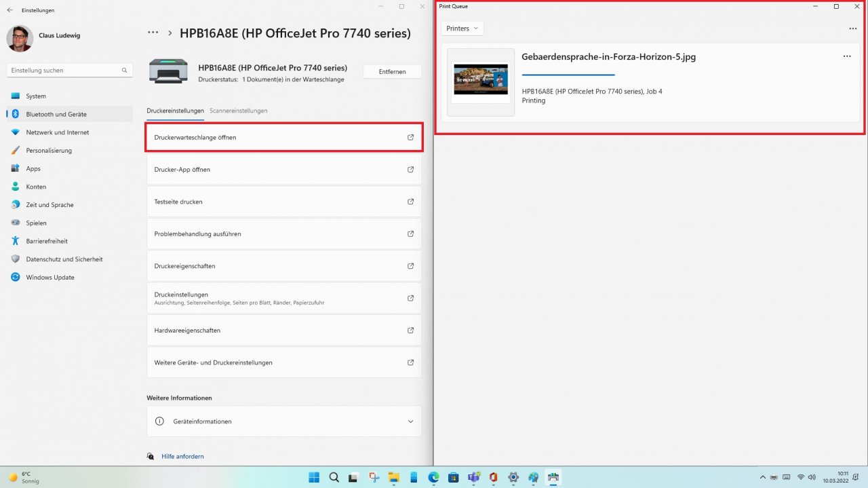Click the Entfernen button for the printer
This screenshot has height=488, width=868.
[392, 71]
